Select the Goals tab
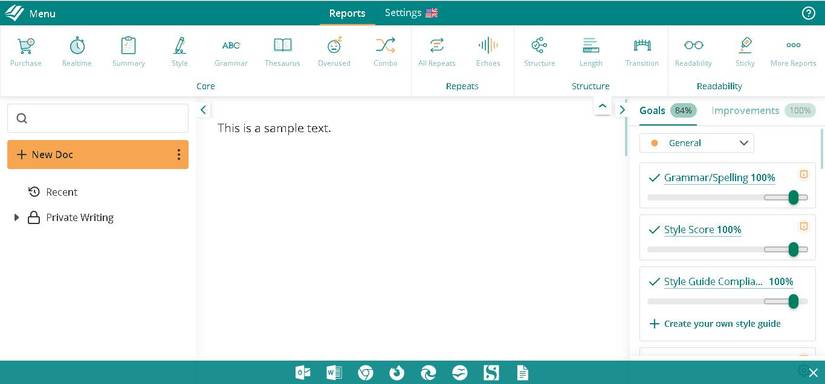825x384 pixels. [668, 111]
